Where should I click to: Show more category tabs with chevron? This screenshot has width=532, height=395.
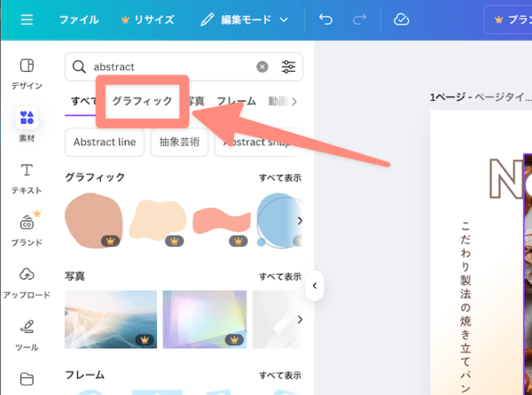[294, 101]
